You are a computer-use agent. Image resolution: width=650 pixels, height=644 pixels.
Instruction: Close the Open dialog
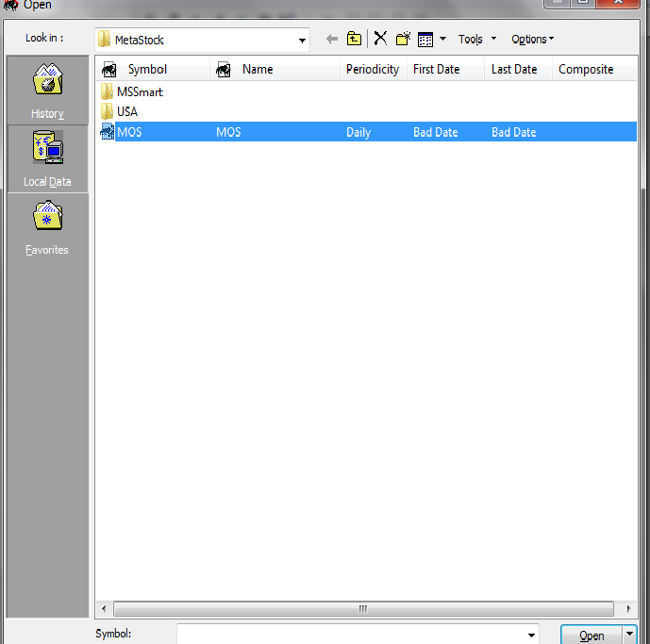(x=618, y=4)
